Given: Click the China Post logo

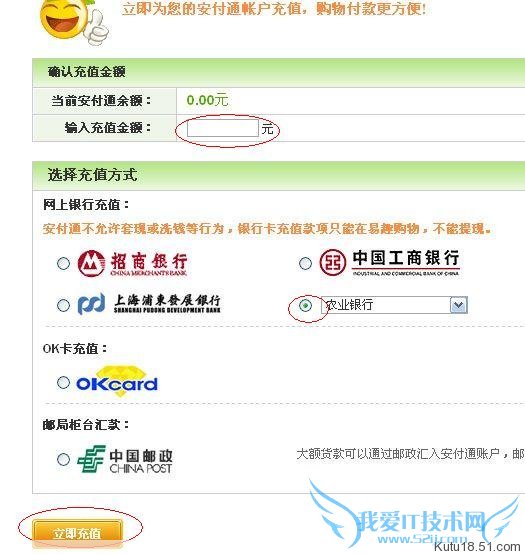Looking at the screenshot, I should pos(125,459).
